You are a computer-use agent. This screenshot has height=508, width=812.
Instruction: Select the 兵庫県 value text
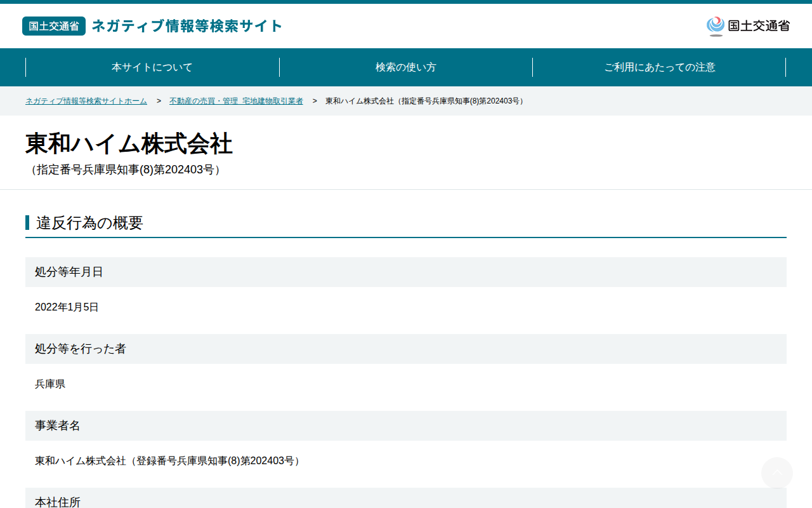point(50,384)
